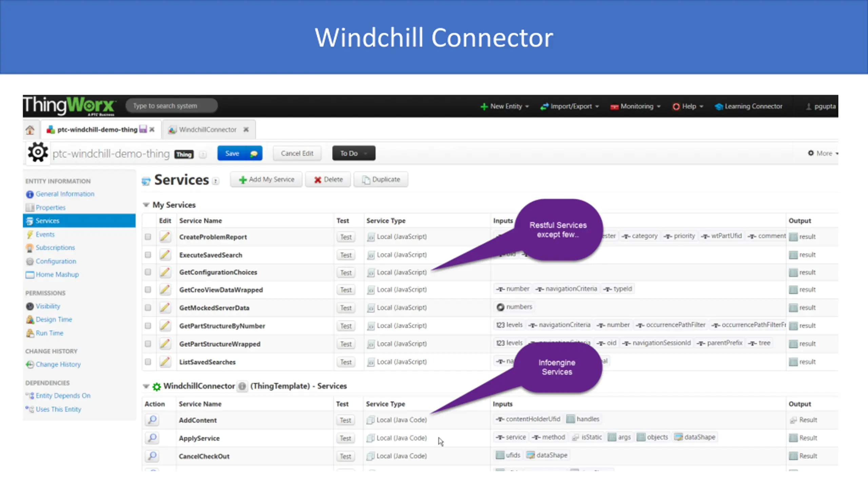Click the system search field
This screenshot has width=868, height=488.
(x=172, y=106)
